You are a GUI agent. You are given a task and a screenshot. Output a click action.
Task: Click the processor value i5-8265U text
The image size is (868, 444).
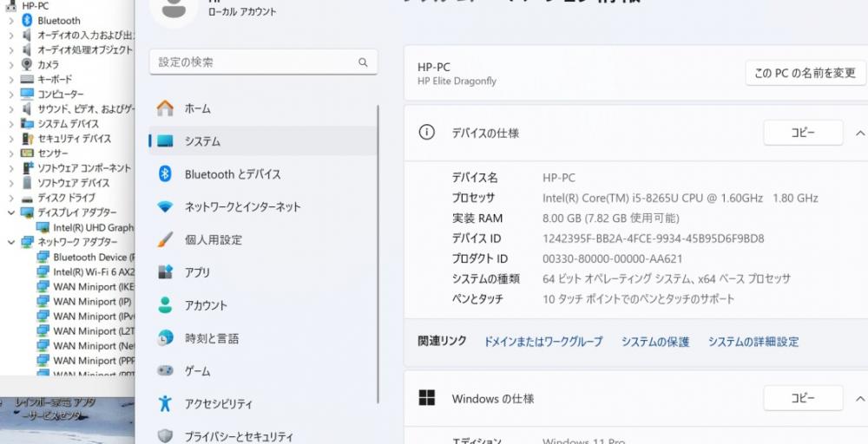(681, 198)
